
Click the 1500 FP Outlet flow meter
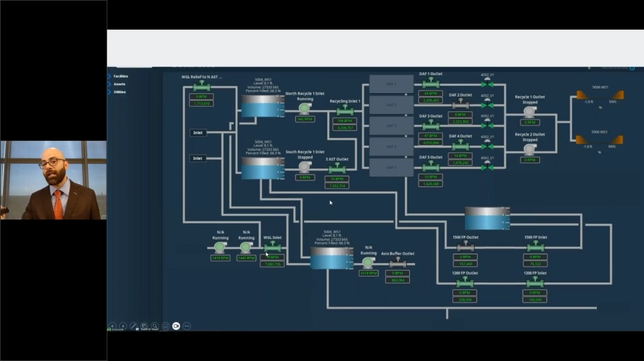[x=465, y=246]
